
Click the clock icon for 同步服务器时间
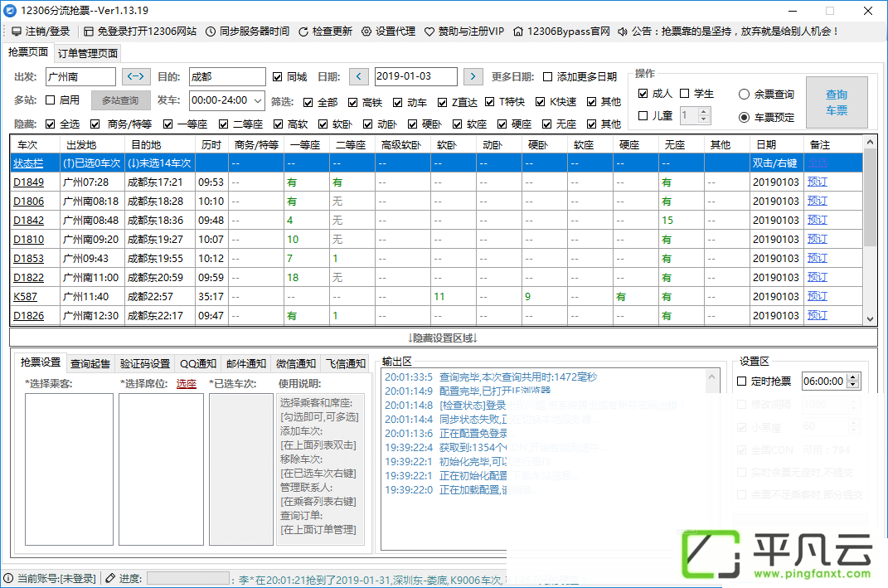coord(211,32)
